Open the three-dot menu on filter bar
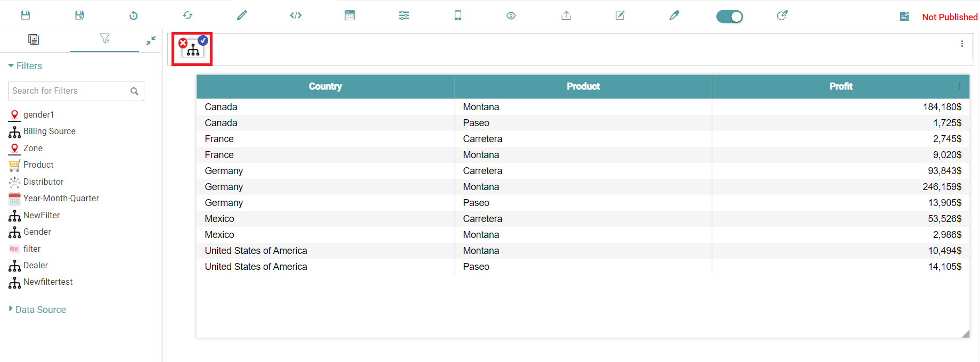Viewport: 980px width, 362px height. point(962,44)
